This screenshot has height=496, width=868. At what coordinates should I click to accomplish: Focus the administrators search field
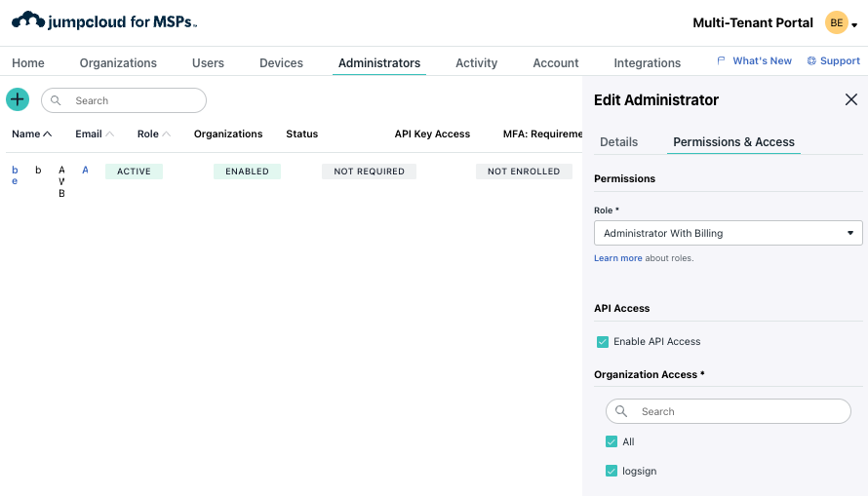click(x=124, y=100)
